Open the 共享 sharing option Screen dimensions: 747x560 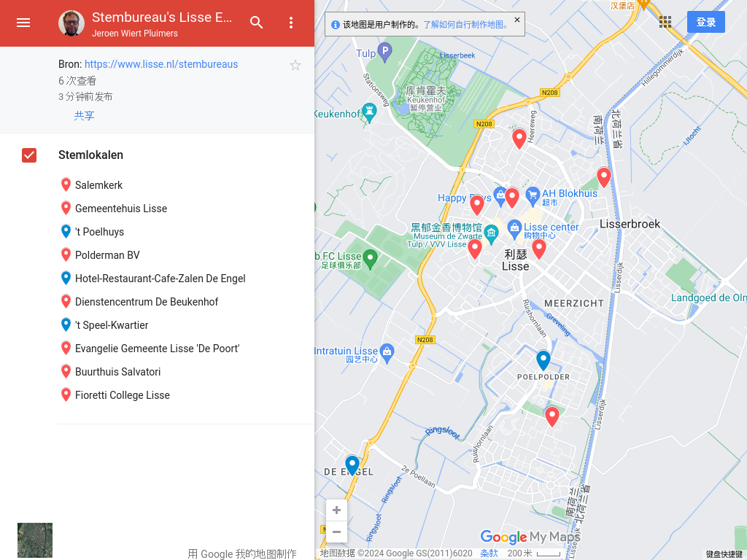(84, 115)
